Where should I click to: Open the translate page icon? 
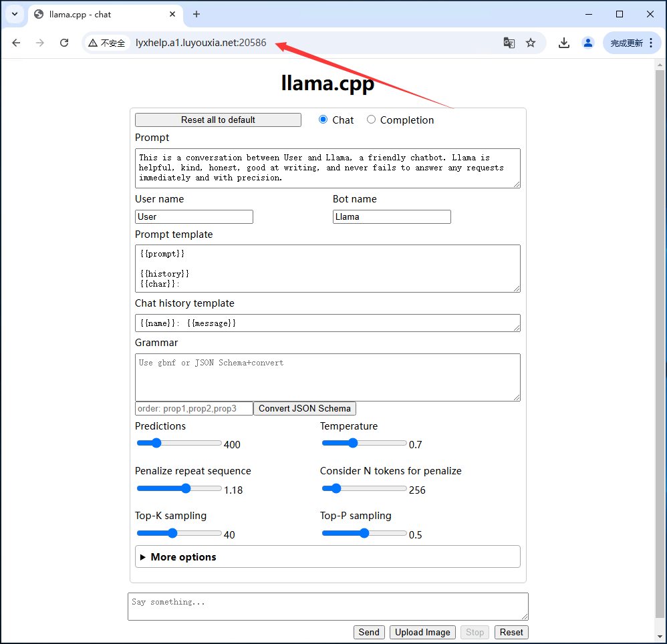(509, 43)
